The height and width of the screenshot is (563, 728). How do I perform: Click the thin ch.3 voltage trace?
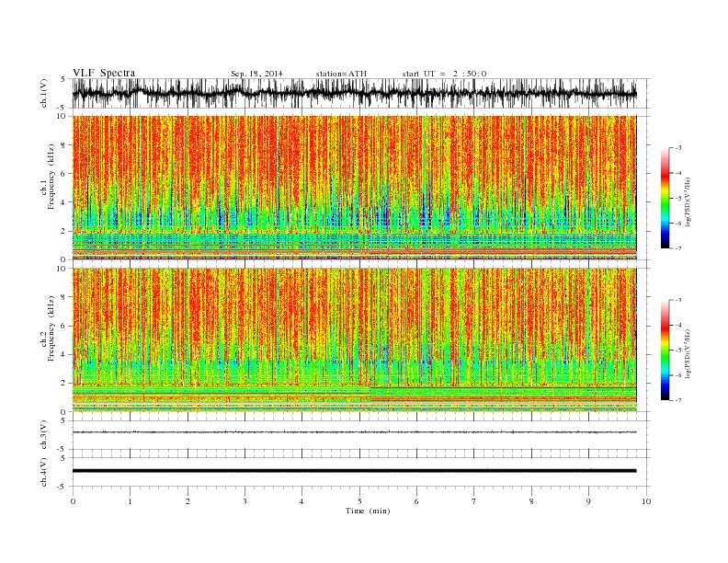(354, 432)
